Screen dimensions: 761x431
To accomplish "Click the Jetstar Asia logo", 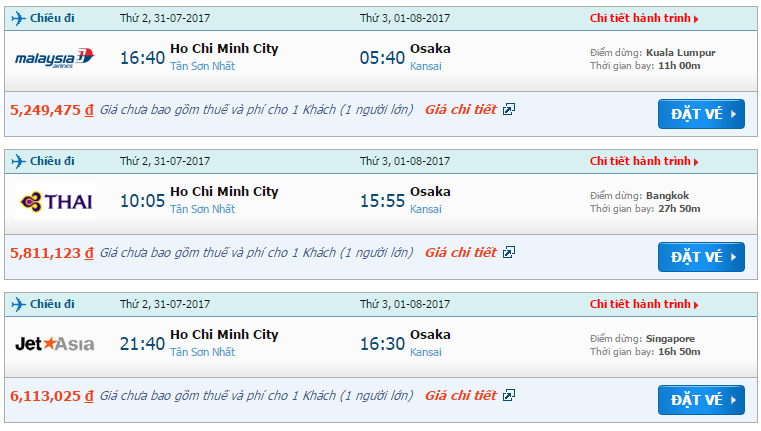I will coord(55,344).
